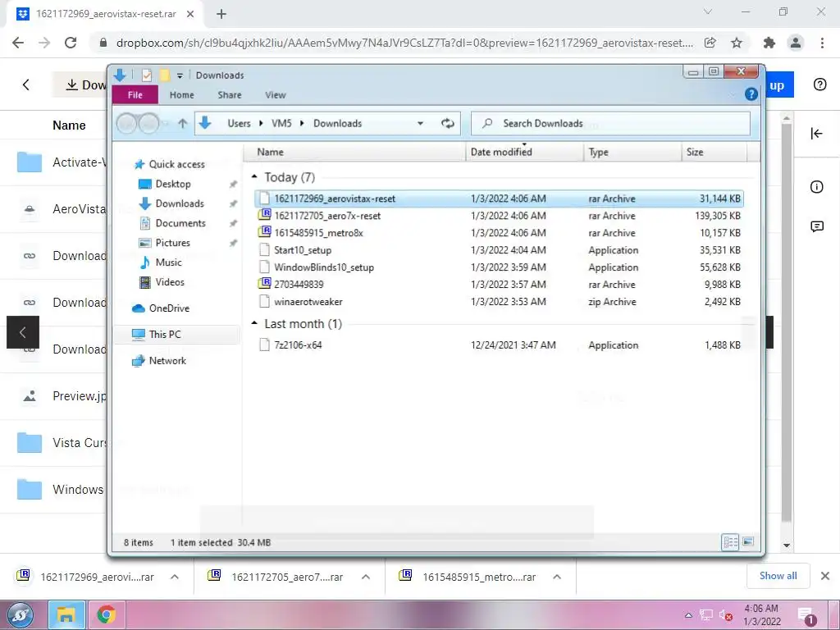Sort by Name column header
The height and width of the screenshot is (630, 840).
[x=354, y=152]
